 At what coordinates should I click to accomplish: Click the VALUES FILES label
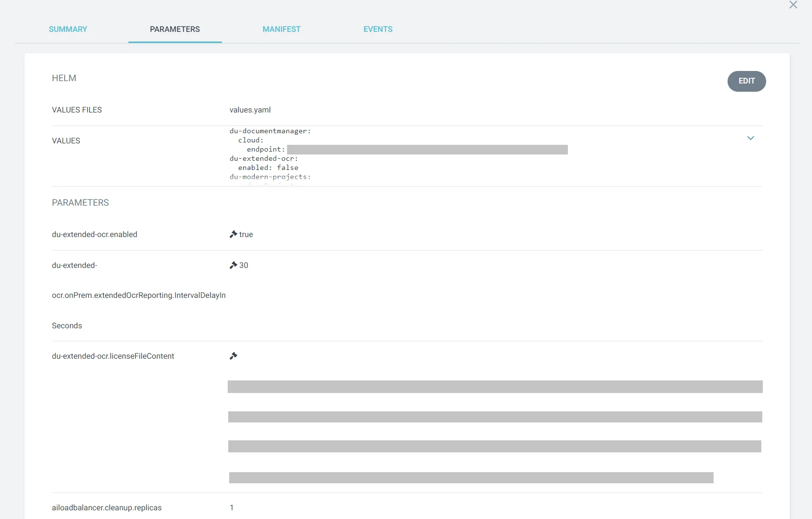[77, 110]
